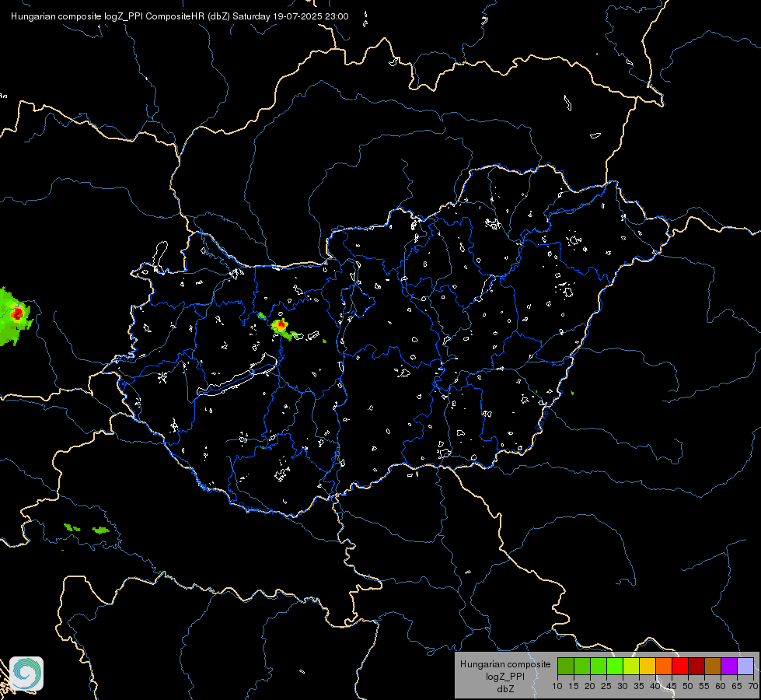761x700 pixels.
Task: Click the red storm cell inside Hungary
Action: [x=281, y=324]
